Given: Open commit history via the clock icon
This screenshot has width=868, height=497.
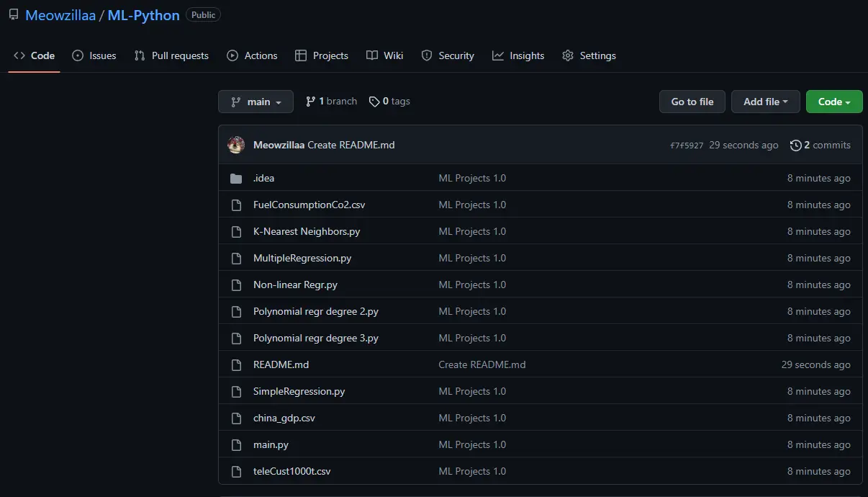Looking at the screenshot, I should point(795,145).
